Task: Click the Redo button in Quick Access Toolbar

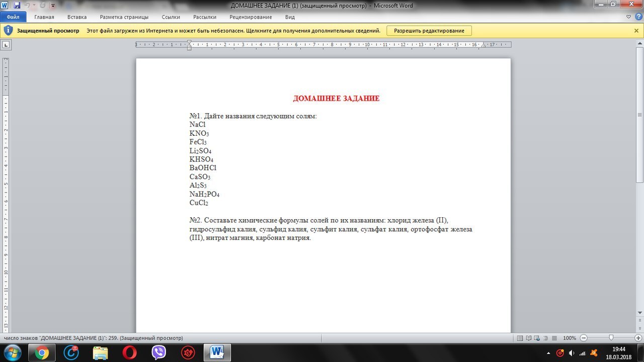Action: pos(42,5)
